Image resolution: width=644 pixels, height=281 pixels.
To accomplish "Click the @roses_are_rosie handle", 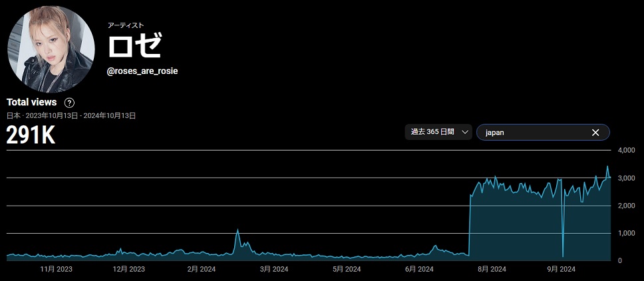I will click(x=142, y=71).
